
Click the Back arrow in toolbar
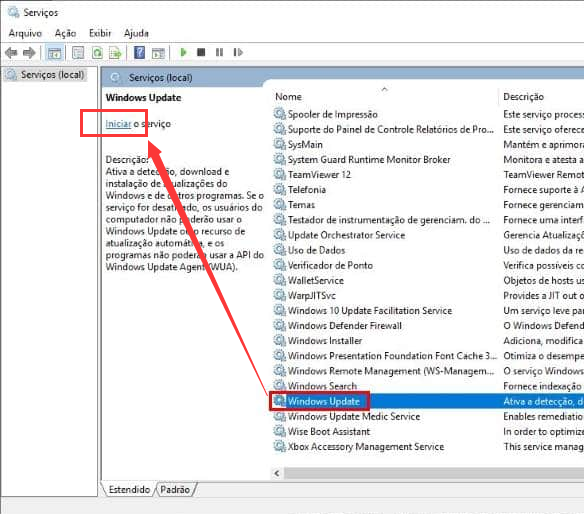coord(11,53)
